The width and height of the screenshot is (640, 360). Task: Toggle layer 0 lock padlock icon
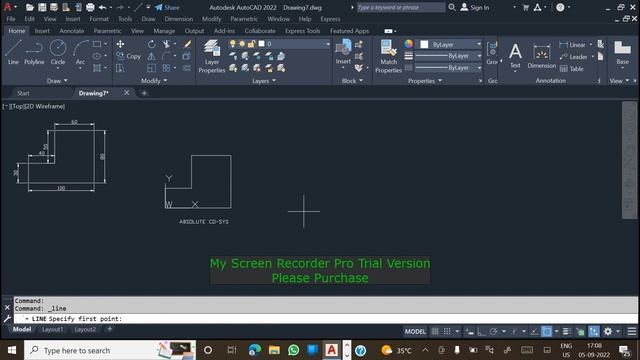tap(251, 44)
